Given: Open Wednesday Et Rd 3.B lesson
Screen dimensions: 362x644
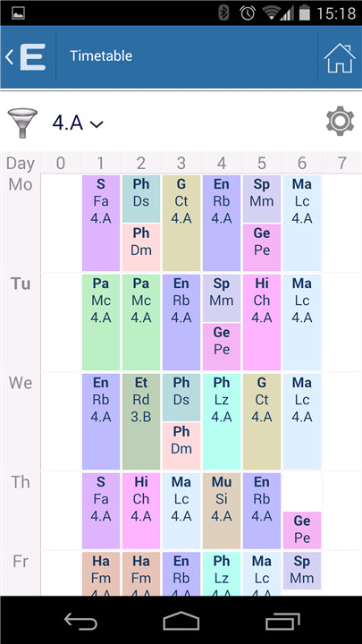Looking at the screenshot, I should (141, 421).
